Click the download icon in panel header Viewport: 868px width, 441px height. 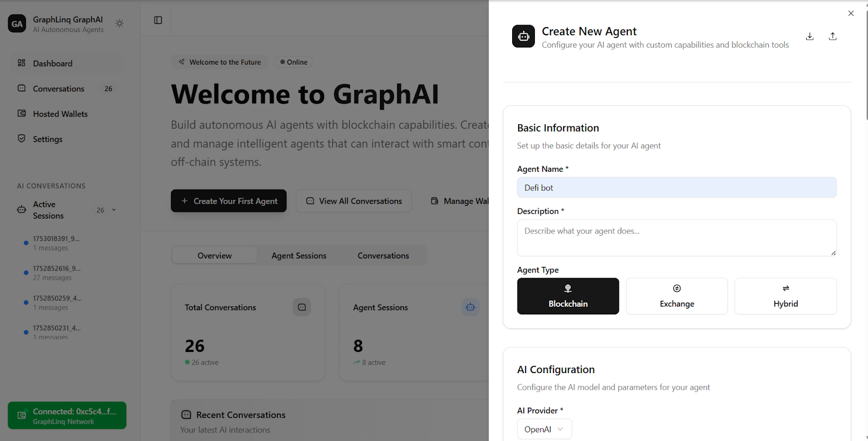point(810,36)
